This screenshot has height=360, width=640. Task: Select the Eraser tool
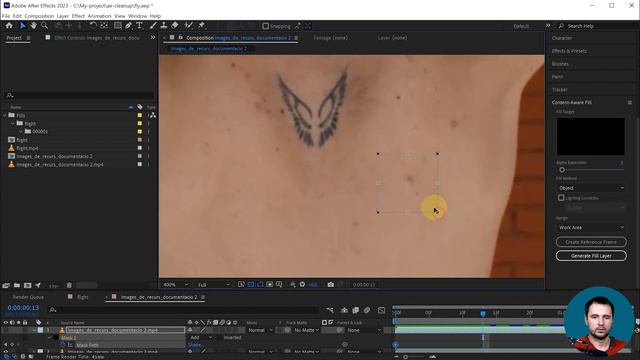point(175,25)
